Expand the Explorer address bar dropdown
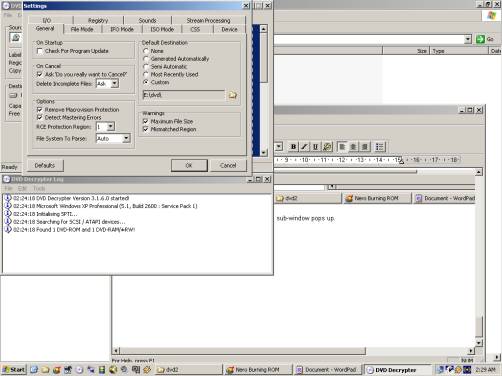The image size is (502, 376). (x=468, y=39)
